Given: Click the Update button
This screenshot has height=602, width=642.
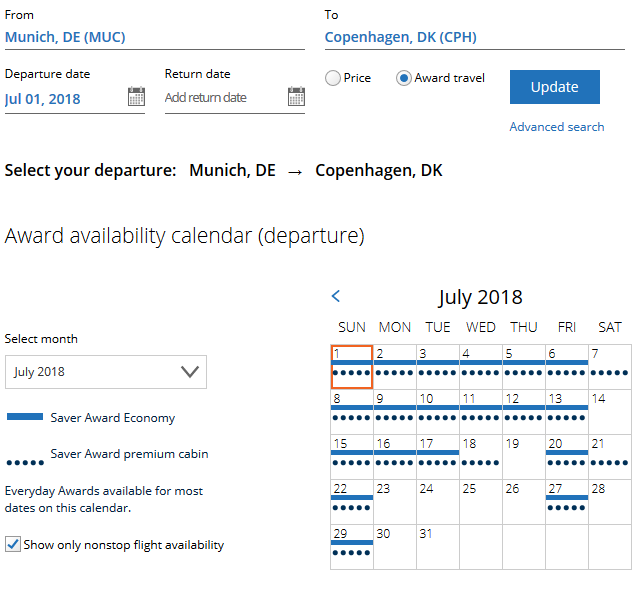Looking at the screenshot, I should click(554, 87).
